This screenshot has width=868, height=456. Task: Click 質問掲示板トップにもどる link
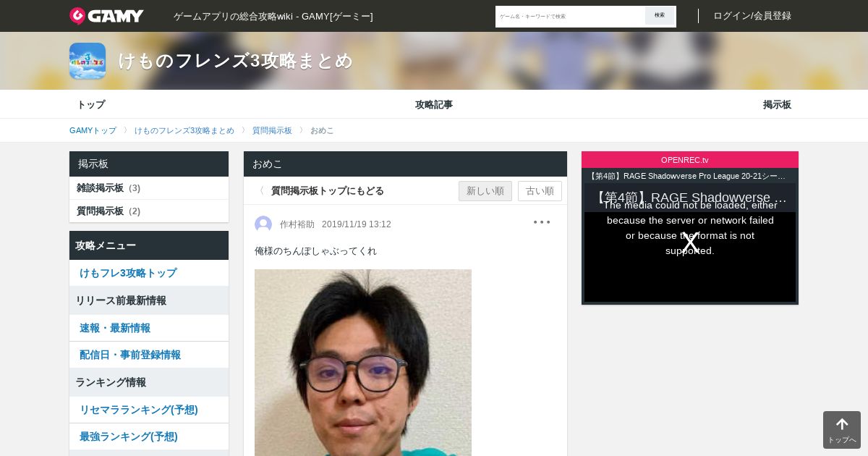pos(328,191)
